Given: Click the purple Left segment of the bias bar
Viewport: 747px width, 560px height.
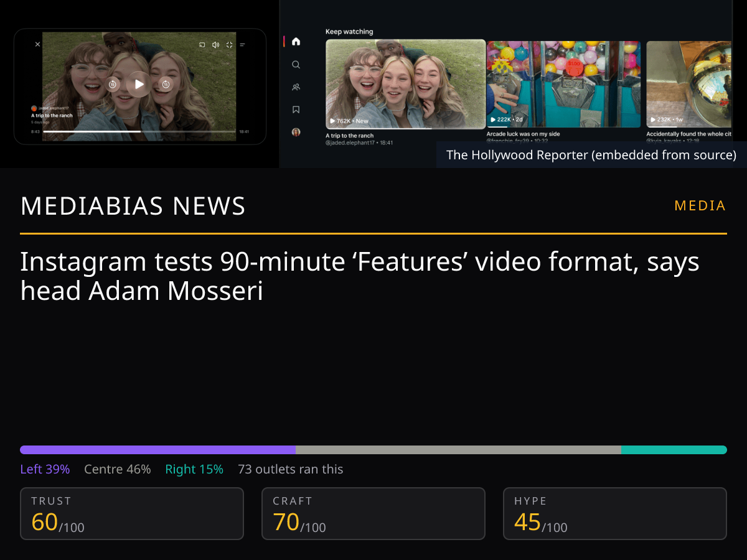Looking at the screenshot, I should [x=158, y=450].
